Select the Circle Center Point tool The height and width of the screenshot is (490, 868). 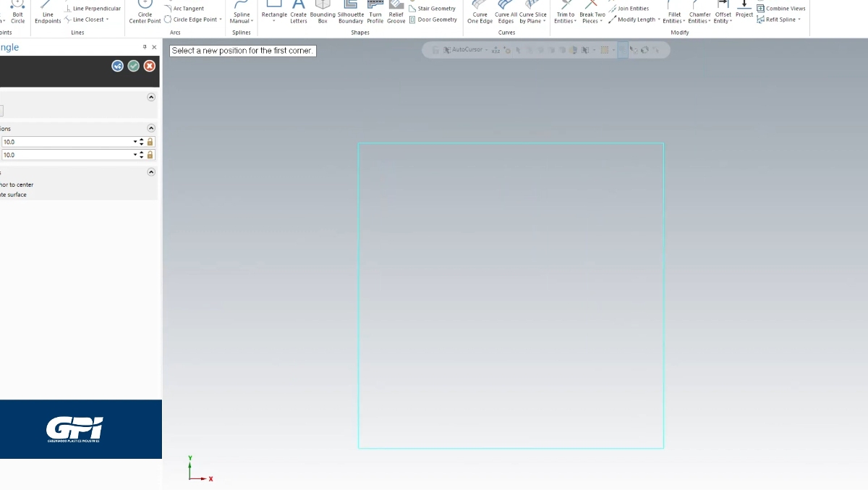(144, 14)
